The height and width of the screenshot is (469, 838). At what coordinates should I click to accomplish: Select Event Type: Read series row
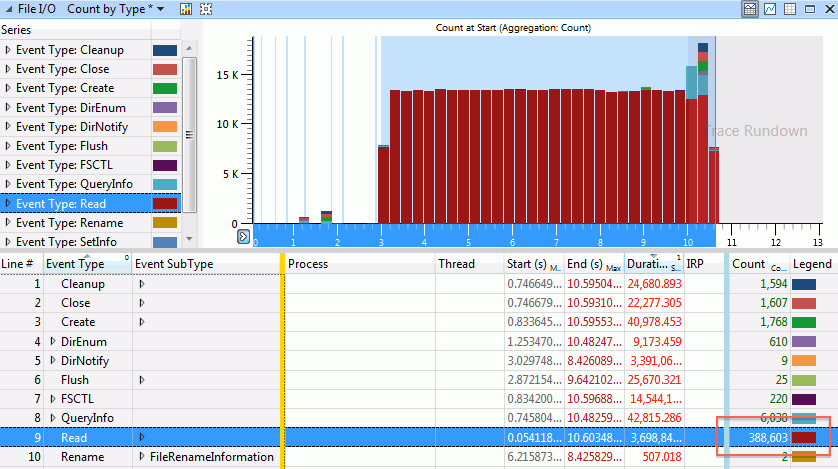pos(90,204)
